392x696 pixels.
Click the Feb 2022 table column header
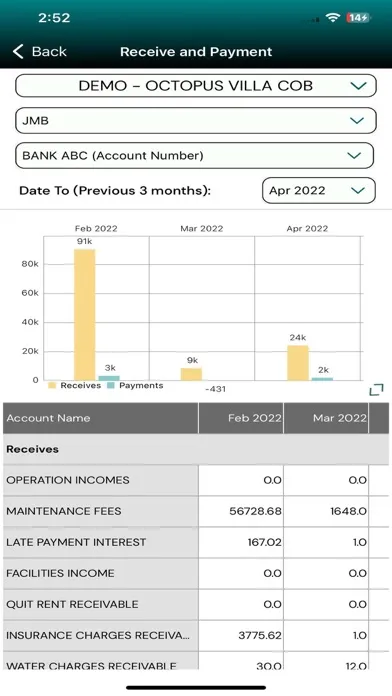coord(241,418)
